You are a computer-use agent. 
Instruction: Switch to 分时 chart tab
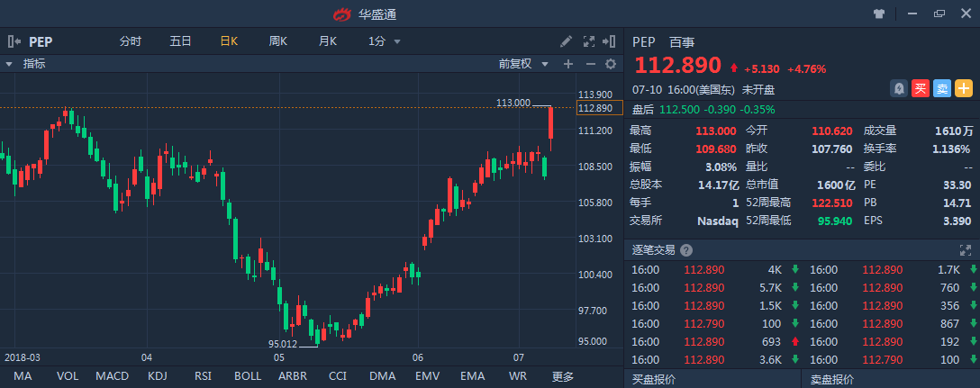coord(131,41)
